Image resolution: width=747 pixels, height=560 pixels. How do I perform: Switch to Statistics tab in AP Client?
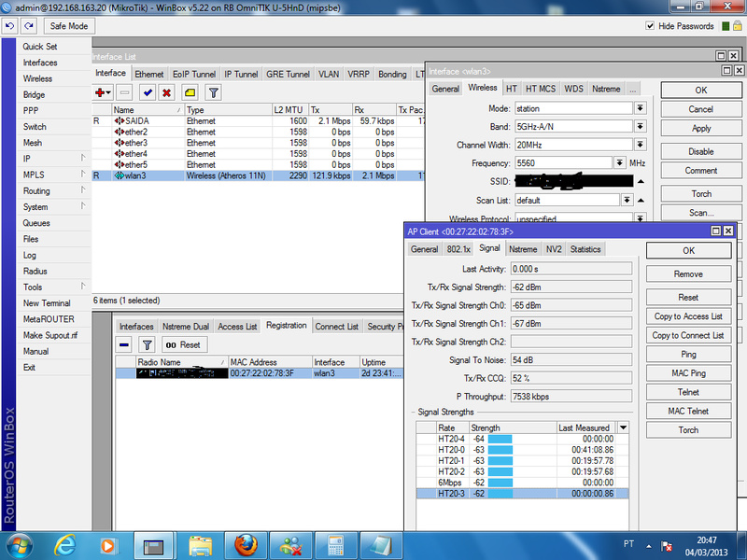[x=585, y=249]
